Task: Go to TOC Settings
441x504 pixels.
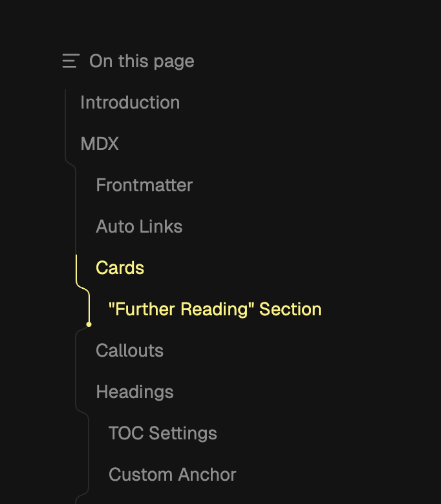Action: point(162,434)
